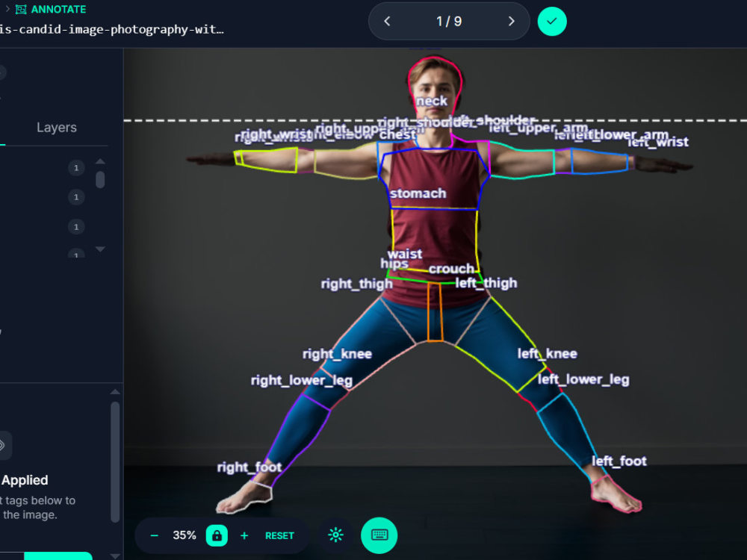Click the 35% zoom value
Screen dimensions: 747x560
[185, 535]
